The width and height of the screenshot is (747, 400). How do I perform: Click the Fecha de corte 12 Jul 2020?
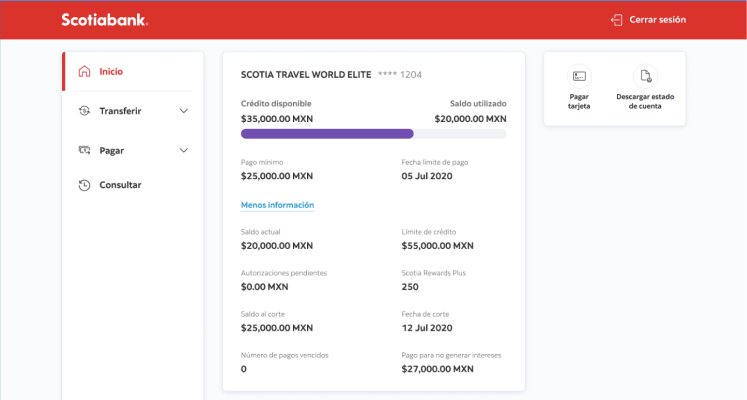tap(427, 328)
